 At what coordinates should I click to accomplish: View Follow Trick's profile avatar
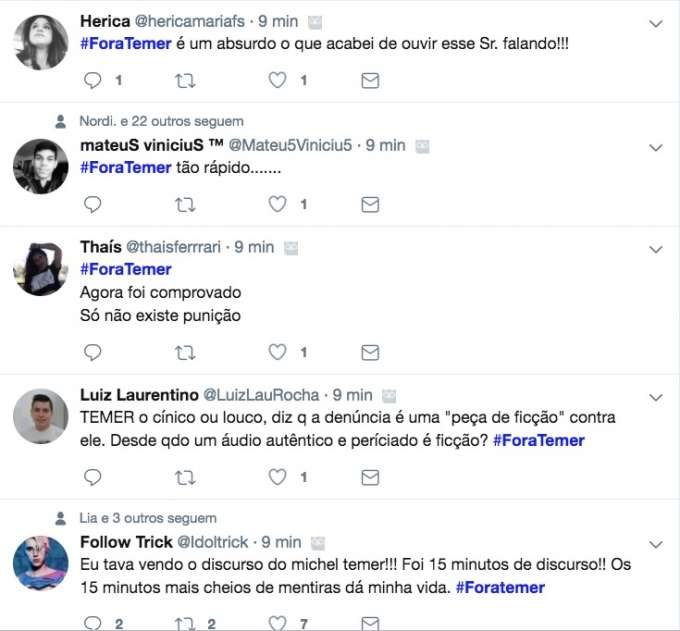pos(41,563)
